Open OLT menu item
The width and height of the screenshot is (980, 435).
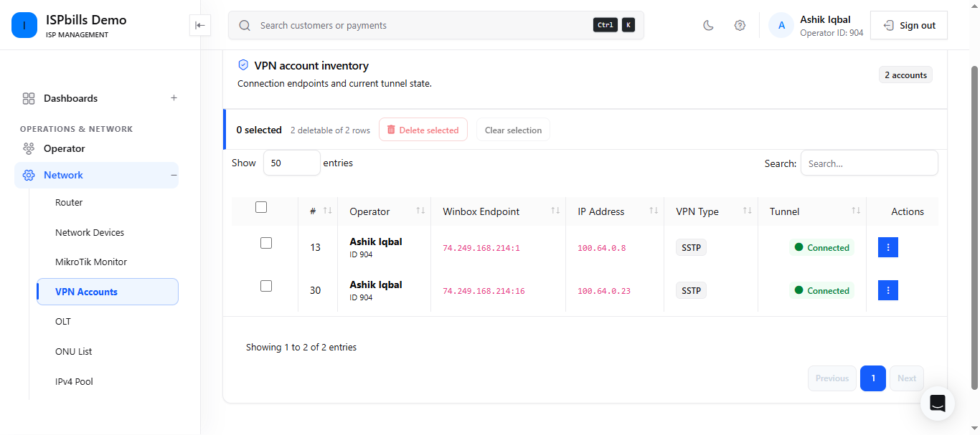tap(63, 322)
